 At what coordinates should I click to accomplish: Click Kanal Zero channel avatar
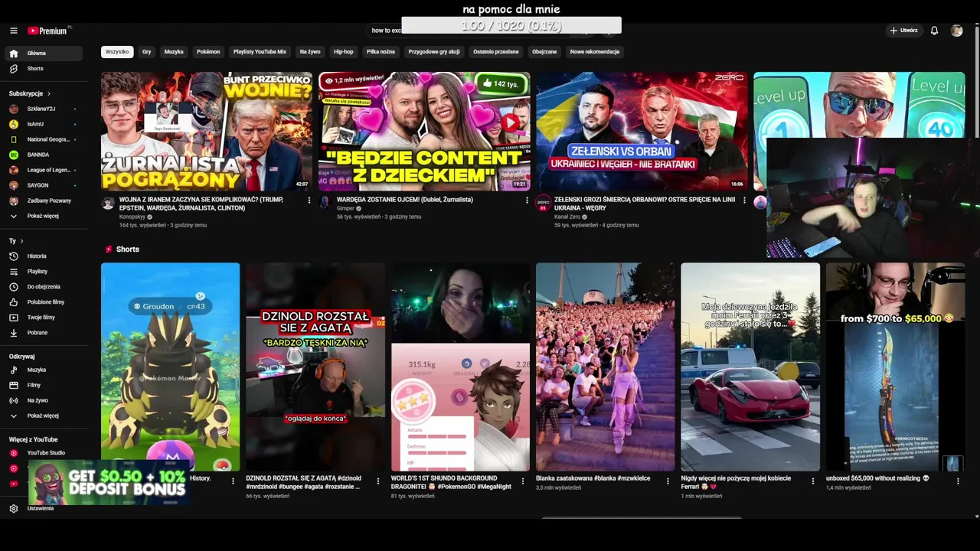pos(543,203)
